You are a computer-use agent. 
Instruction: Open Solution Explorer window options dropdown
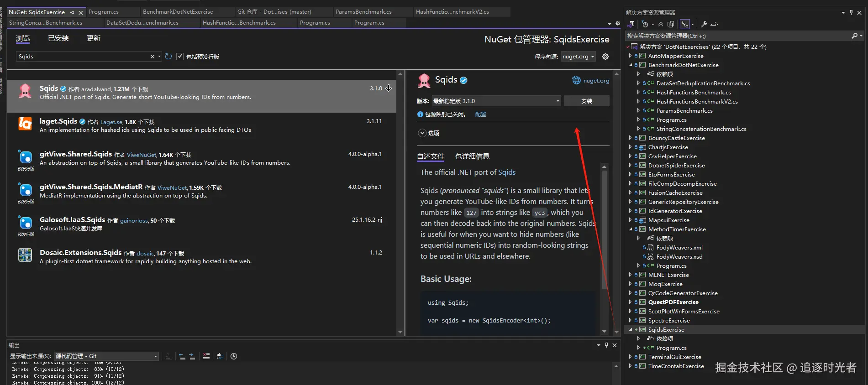tap(843, 12)
